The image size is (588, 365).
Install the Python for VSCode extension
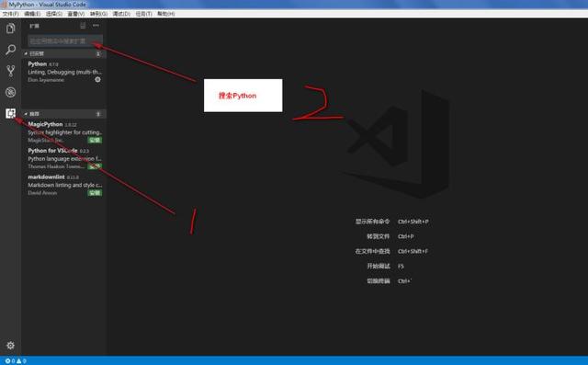(x=95, y=166)
